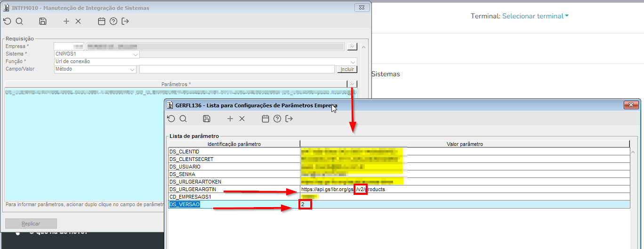
Task: Click the Replicar button
Action: pyautogui.click(x=31, y=224)
